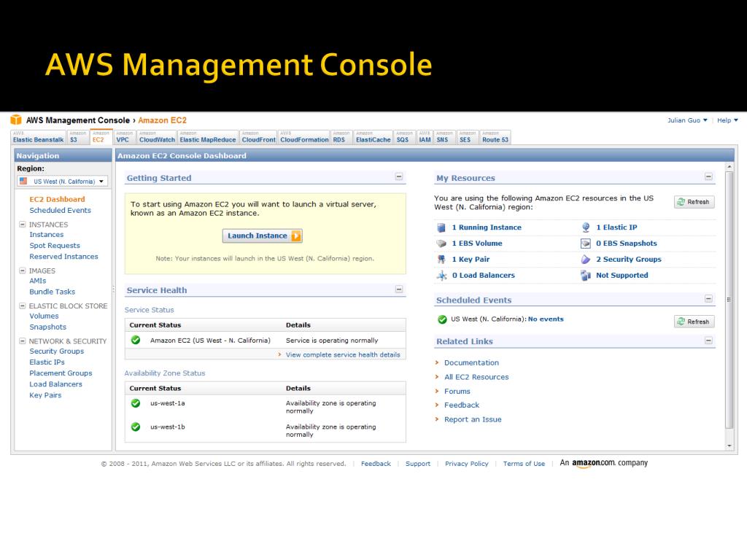747x560 pixels.
Task: Click the Launch Instance button
Action: 263,236
